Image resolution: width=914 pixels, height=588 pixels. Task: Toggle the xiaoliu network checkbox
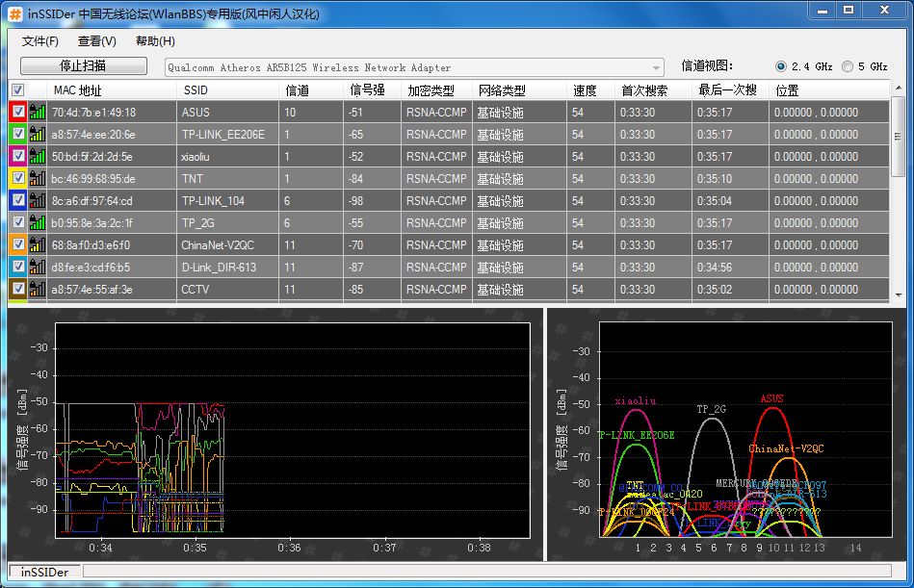(x=18, y=156)
